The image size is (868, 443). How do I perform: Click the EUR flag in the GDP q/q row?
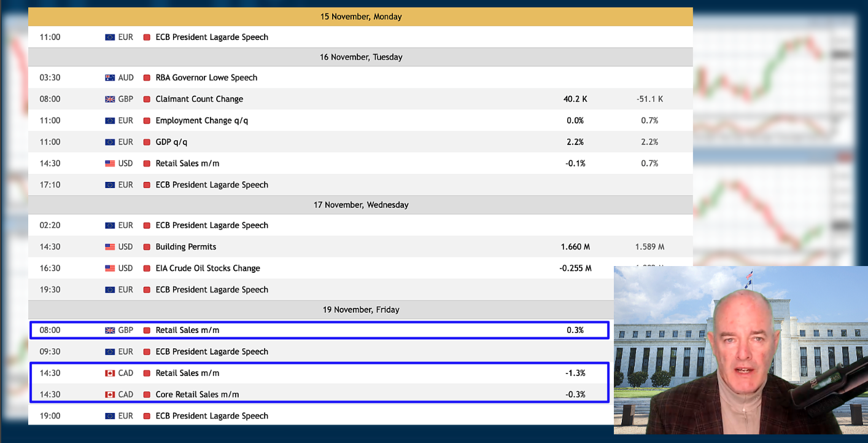[110, 142]
